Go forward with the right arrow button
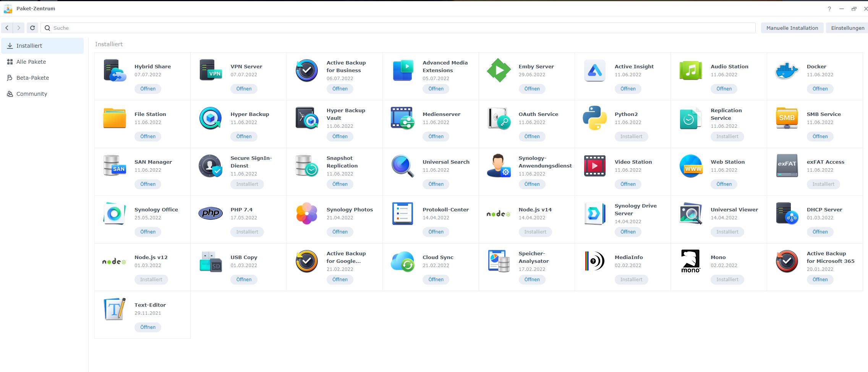 pyautogui.click(x=19, y=28)
